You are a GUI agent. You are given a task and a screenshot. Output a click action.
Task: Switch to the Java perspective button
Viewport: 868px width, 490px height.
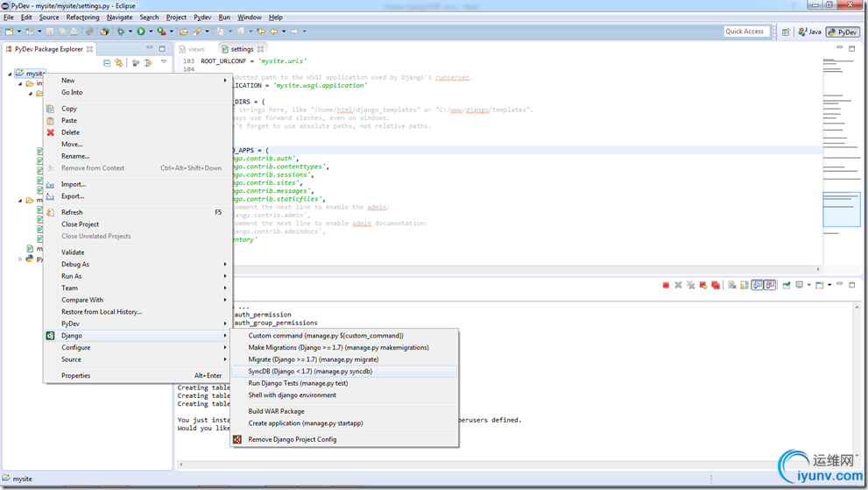coord(810,32)
